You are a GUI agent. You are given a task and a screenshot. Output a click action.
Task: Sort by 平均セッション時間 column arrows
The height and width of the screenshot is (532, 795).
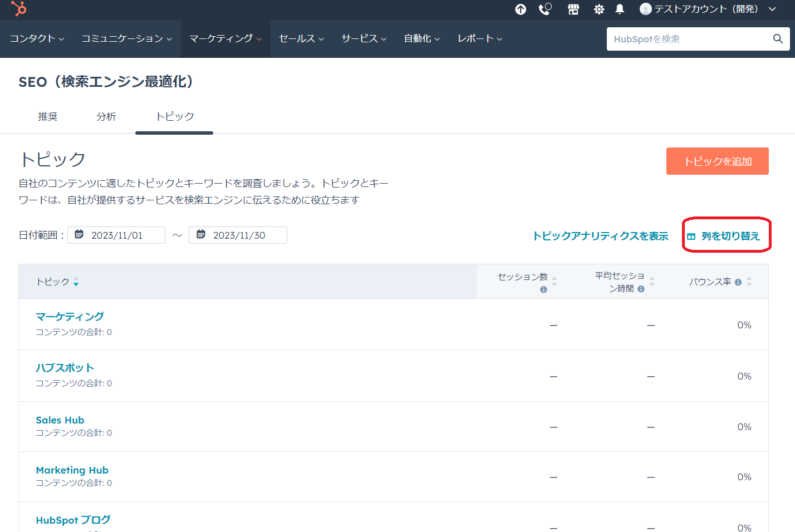point(651,282)
